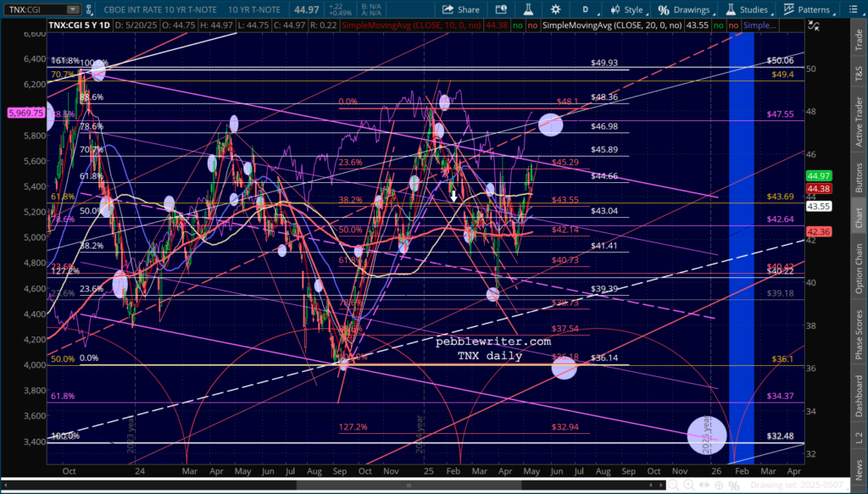Click the scroll left arrow below the chart

click(x=6, y=485)
